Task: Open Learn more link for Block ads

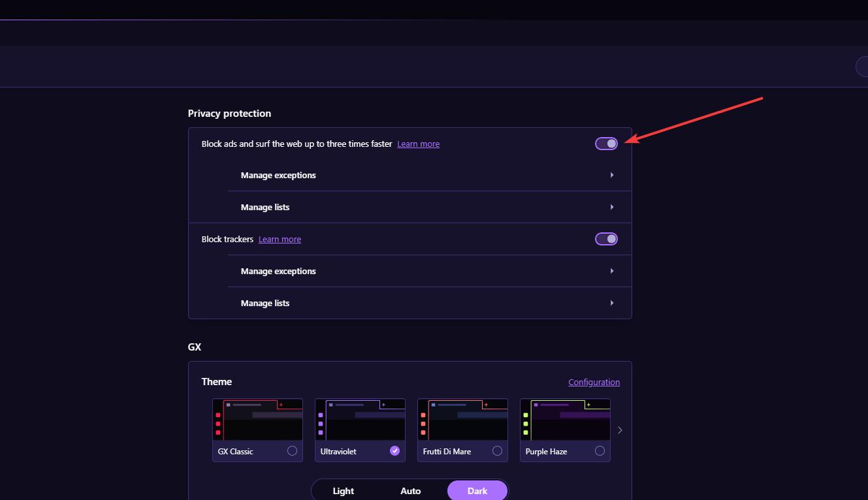Action: pyautogui.click(x=418, y=144)
